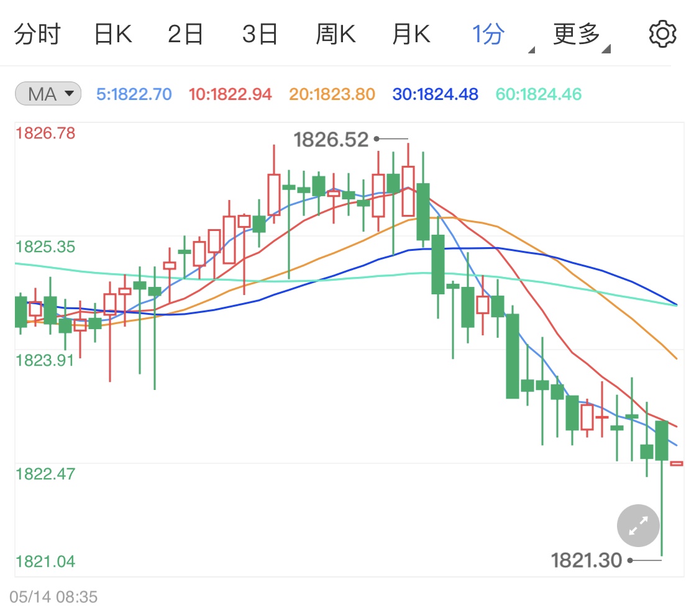The width and height of the screenshot is (699, 616).
Task: Switch to the 3日 three-day tab
Action: pos(260,34)
